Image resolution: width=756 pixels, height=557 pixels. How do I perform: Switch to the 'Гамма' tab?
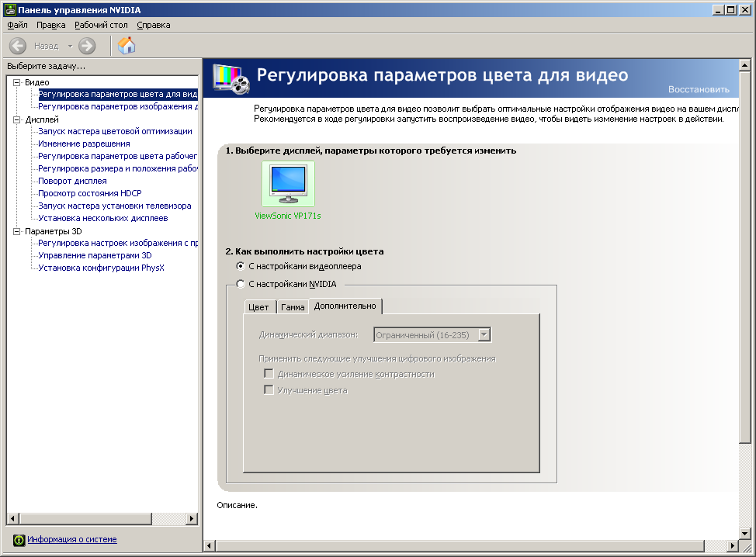293,307
